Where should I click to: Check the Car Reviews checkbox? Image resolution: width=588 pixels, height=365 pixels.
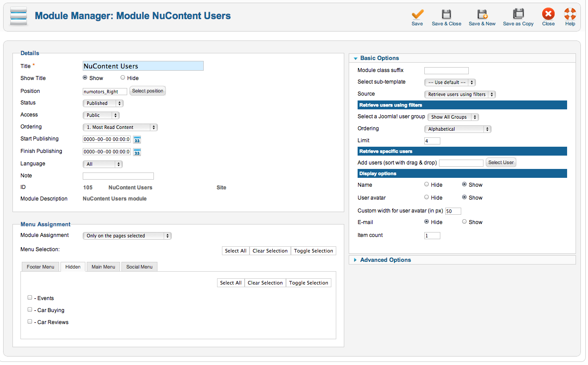pyautogui.click(x=30, y=321)
